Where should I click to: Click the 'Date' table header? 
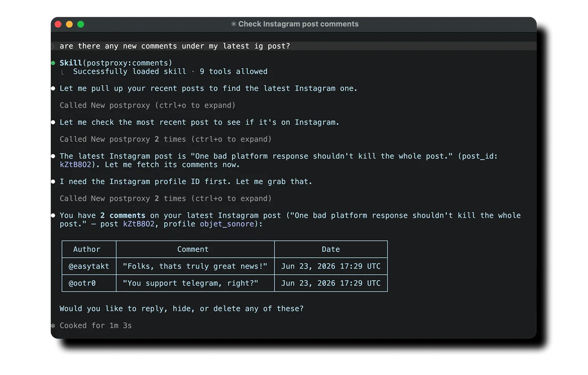331,249
